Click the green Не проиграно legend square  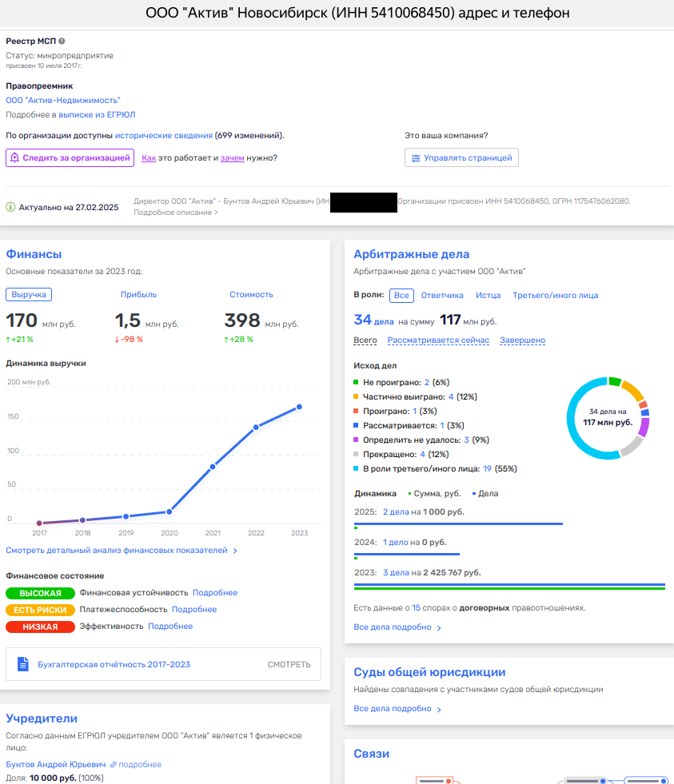[356, 383]
